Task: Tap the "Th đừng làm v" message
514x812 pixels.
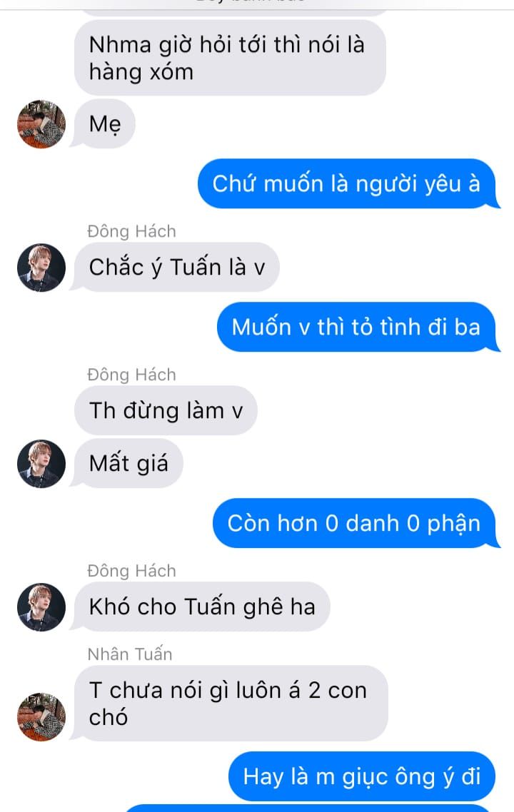Action: [x=166, y=411]
